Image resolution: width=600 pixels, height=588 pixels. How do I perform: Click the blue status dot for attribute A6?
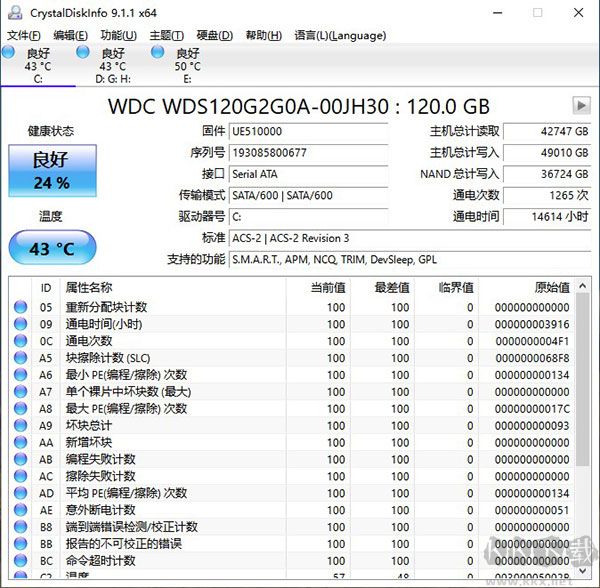coord(20,375)
